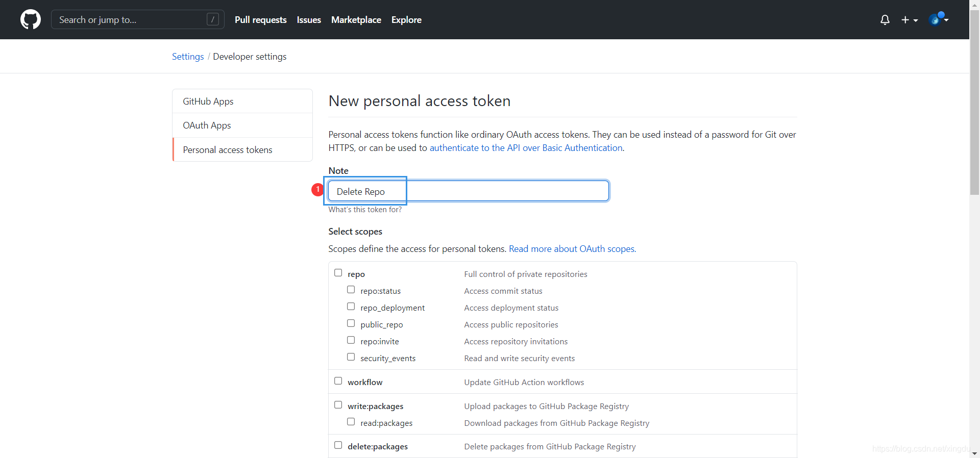
Task: Click 'Read and write security events' description
Action: coord(520,359)
